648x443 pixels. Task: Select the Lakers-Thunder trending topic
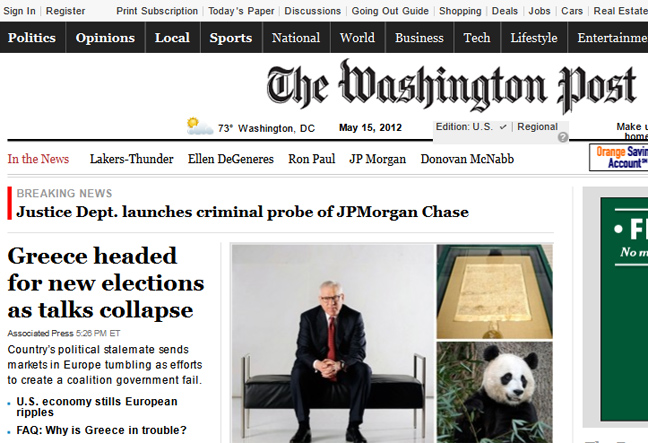pyautogui.click(x=131, y=159)
